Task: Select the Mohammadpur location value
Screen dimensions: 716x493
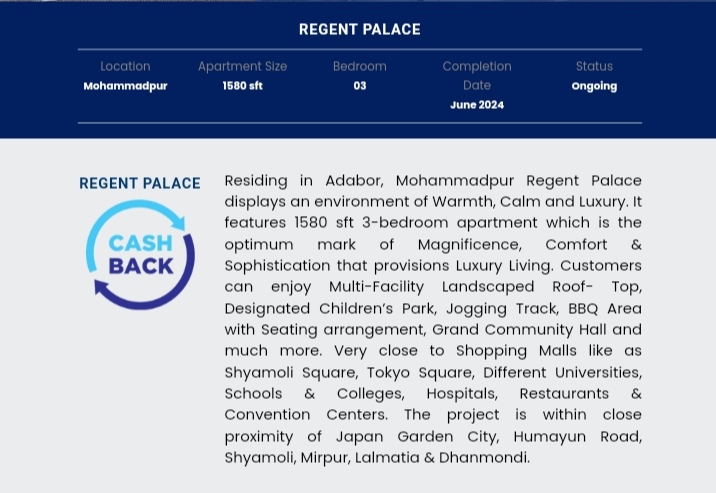Action: click(x=125, y=86)
